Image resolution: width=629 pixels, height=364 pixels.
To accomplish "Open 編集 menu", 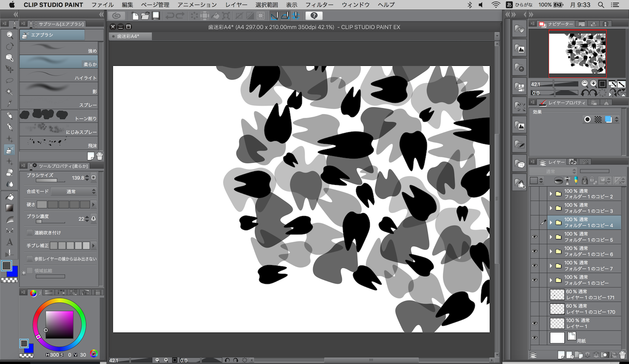I will click(x=127, y=5).
